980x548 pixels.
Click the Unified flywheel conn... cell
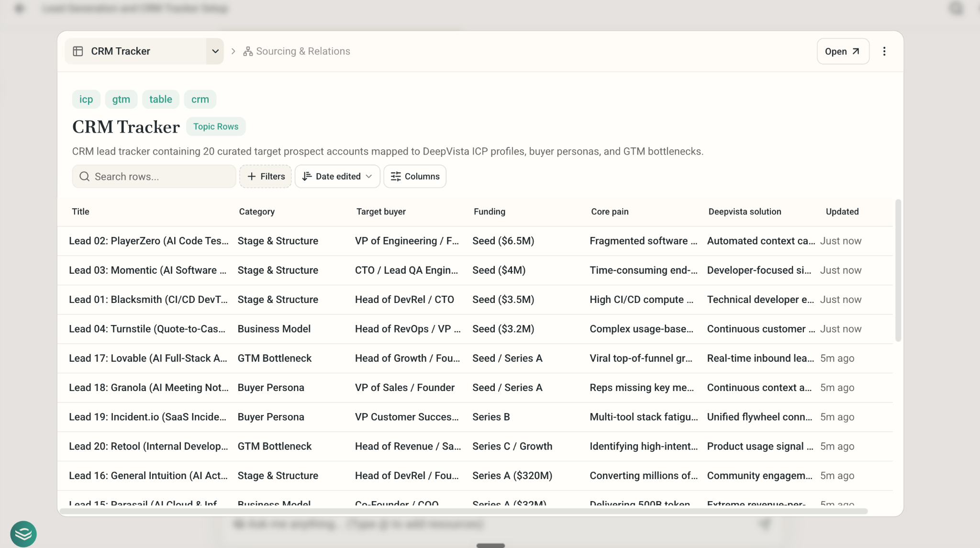click(759, 417)
